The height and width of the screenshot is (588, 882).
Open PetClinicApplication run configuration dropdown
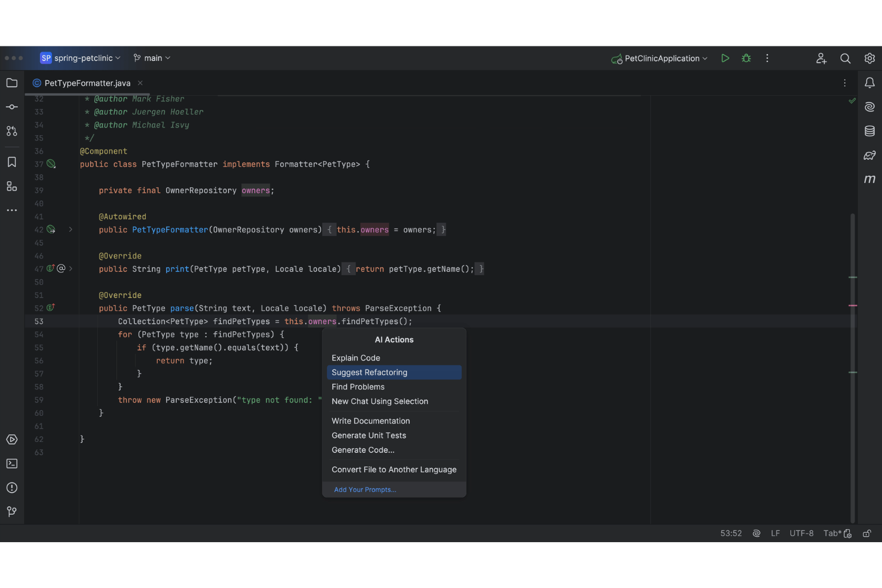(x=659, y=58)
